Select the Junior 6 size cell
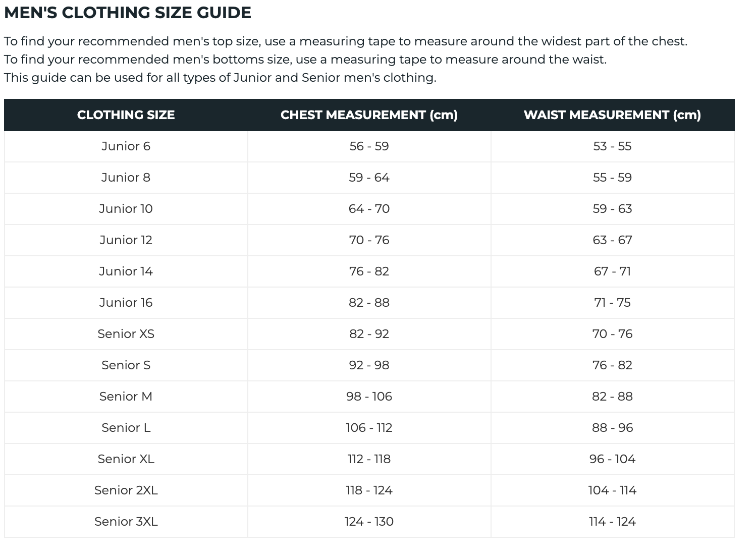Screen dimensions: 756x560 [126, 146]
